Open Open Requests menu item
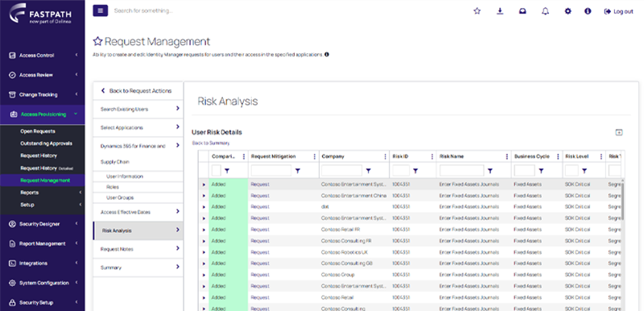This screenshot has height=311, width=644. 38,131
